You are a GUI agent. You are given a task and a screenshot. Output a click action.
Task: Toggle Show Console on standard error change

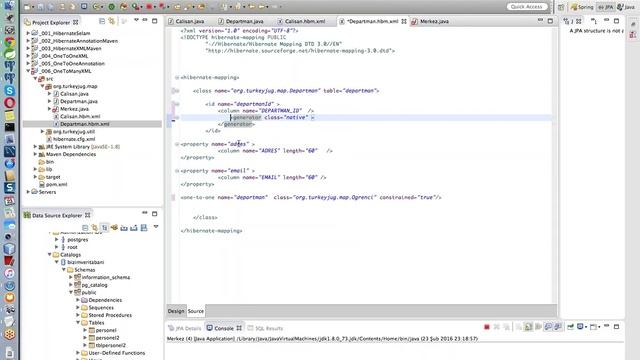pyautogui.click(x=558, y=327)
